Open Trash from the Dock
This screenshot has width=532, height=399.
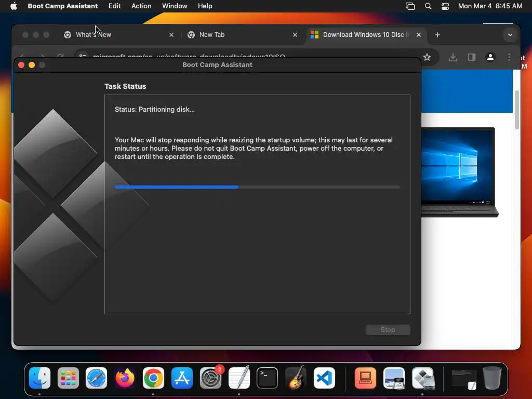tap(492, 378)
